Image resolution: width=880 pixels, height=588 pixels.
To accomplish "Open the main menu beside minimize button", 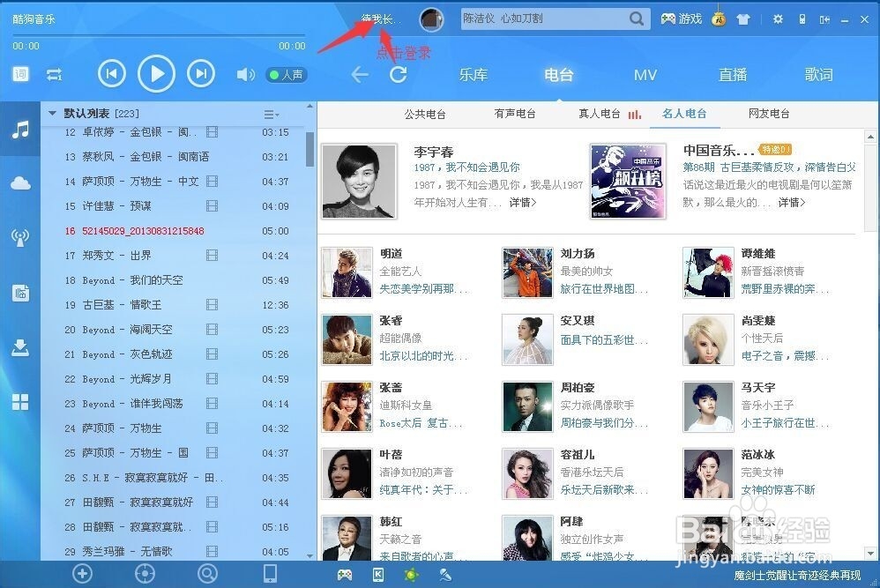I will point(824,19).
